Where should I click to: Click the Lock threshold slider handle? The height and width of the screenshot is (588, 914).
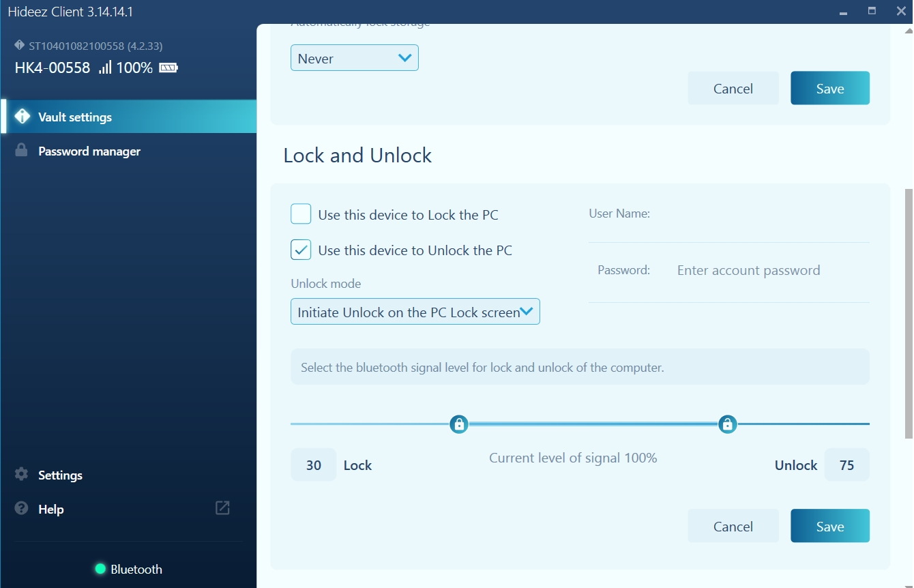coord(459,424)
